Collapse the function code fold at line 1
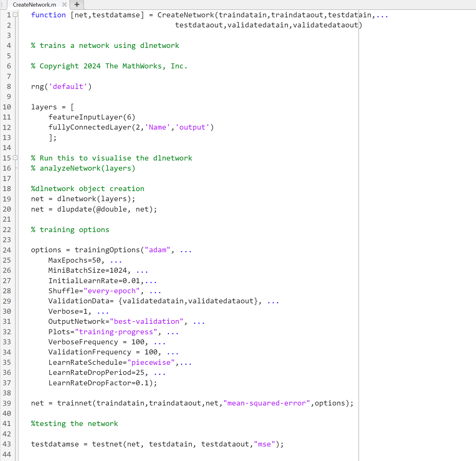Viewport: 476px width, 461px height. (x=15, y=15)
